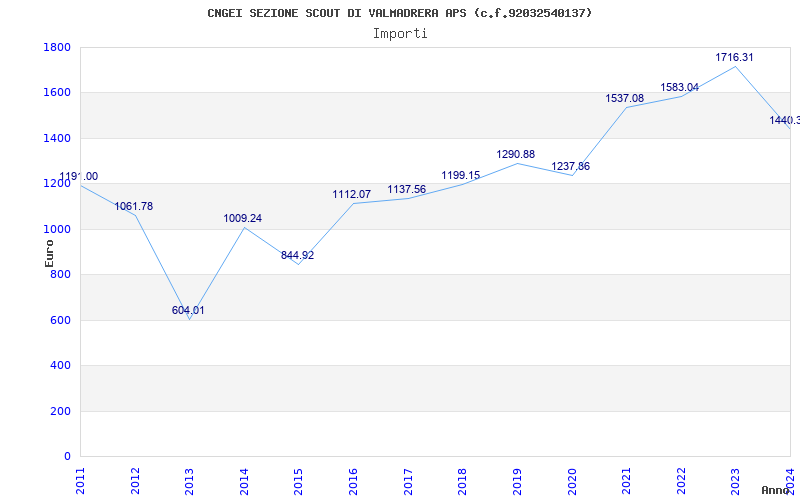The width and height of the screenshot is (800, 500).
Task: Click the 1199.15 data label
Action: point(461,176)
